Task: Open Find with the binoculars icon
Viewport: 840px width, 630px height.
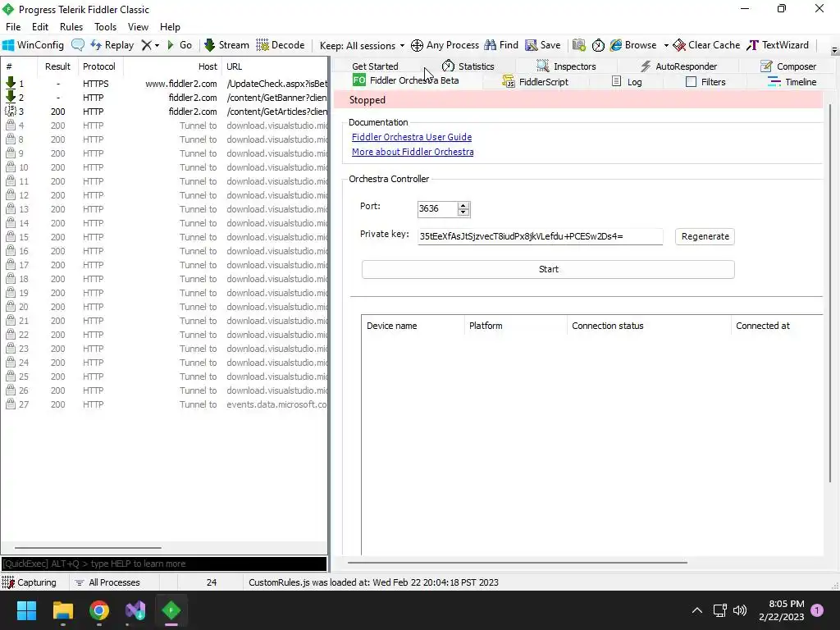Action: 501,45
